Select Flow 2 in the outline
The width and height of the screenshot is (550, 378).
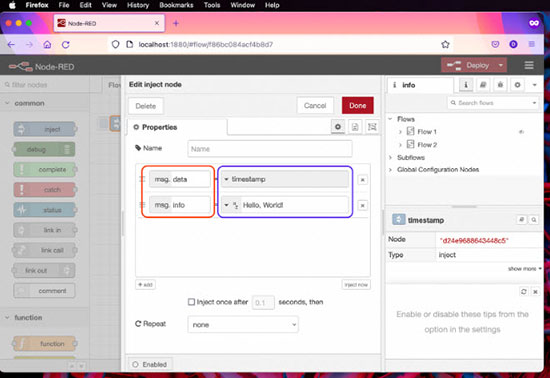[427, 145]
